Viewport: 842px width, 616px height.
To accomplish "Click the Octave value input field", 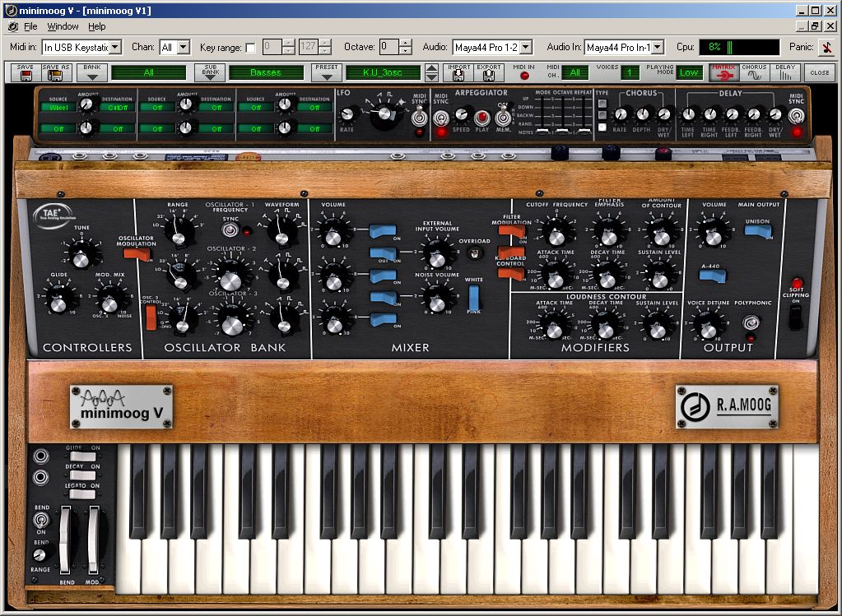I will [x=388, y=47].
